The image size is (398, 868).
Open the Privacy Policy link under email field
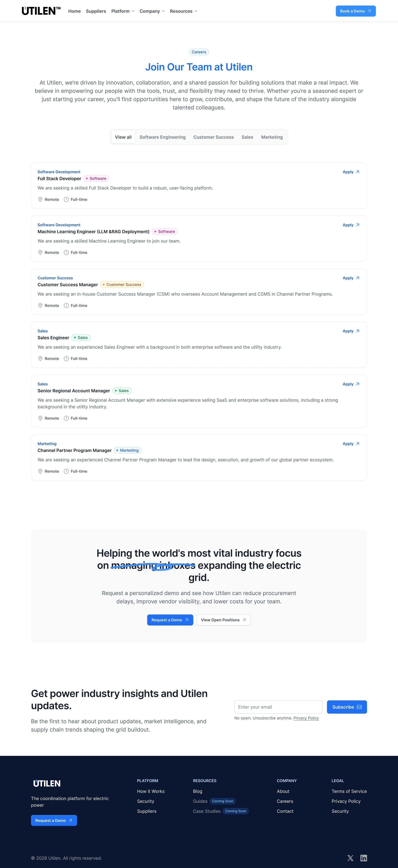pos(306,718)
